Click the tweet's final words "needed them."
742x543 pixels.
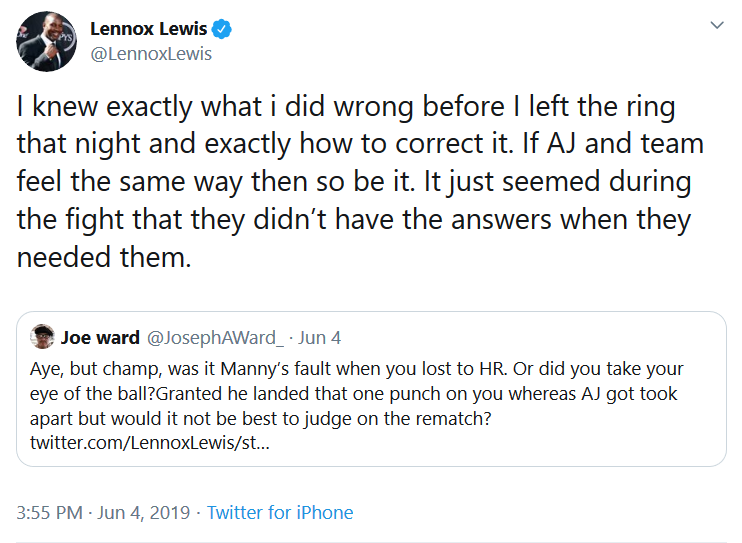point(102,257)
